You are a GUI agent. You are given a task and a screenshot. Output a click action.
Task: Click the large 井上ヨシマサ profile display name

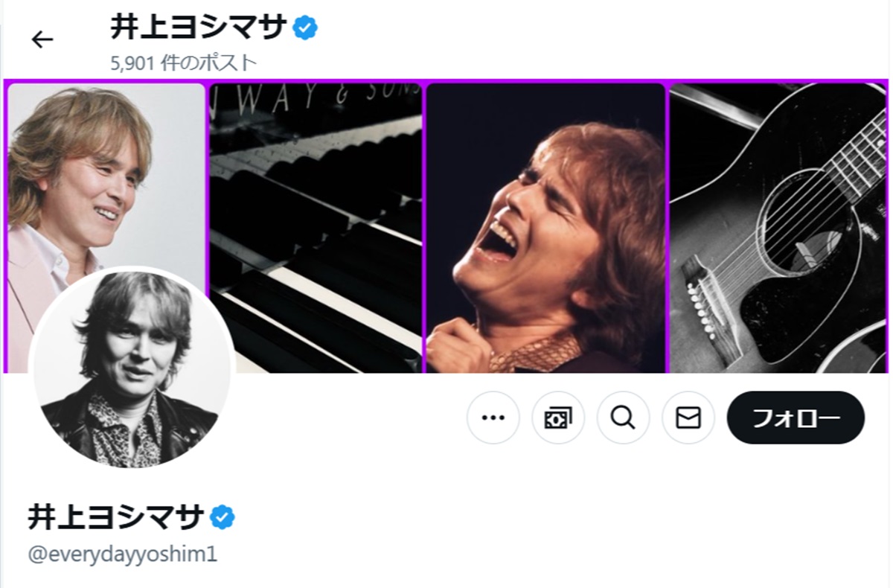[x=116, y=516]
